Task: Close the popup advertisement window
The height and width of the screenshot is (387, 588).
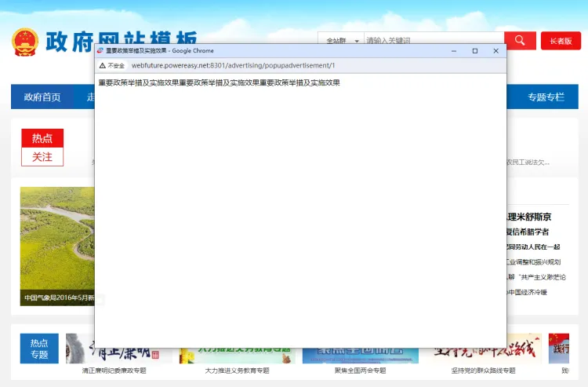Action: (x=495, y=51)
